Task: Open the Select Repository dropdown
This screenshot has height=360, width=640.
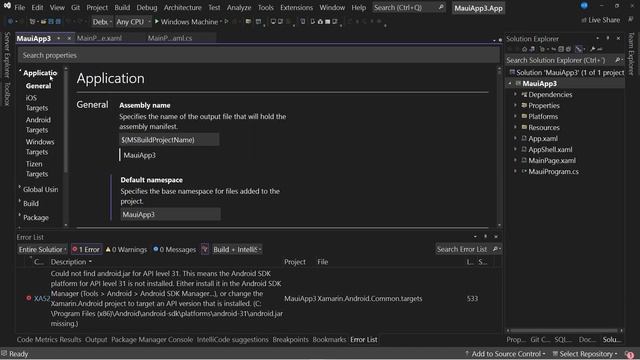Action: pos(585,354)
